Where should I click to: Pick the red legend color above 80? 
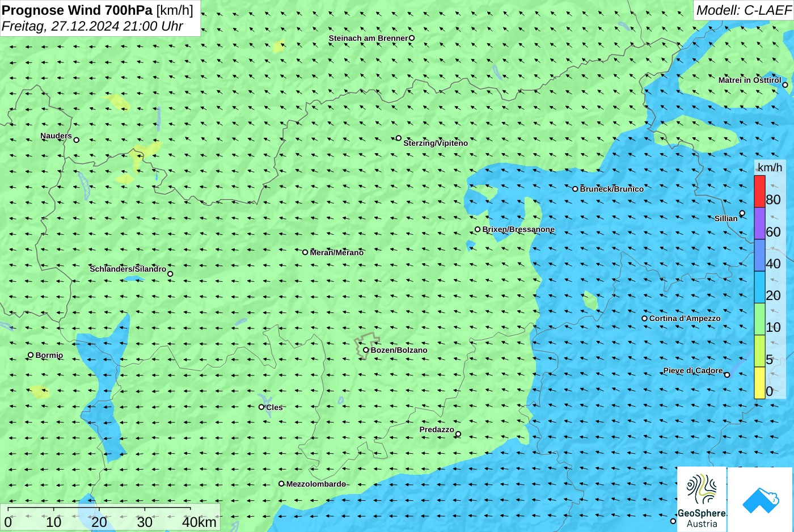[x=759, y=192]
